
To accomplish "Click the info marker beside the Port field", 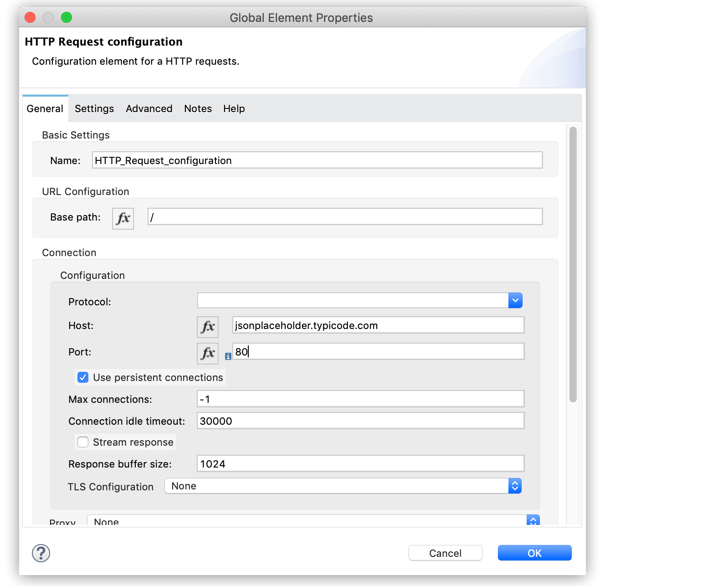I will [228, 356].
